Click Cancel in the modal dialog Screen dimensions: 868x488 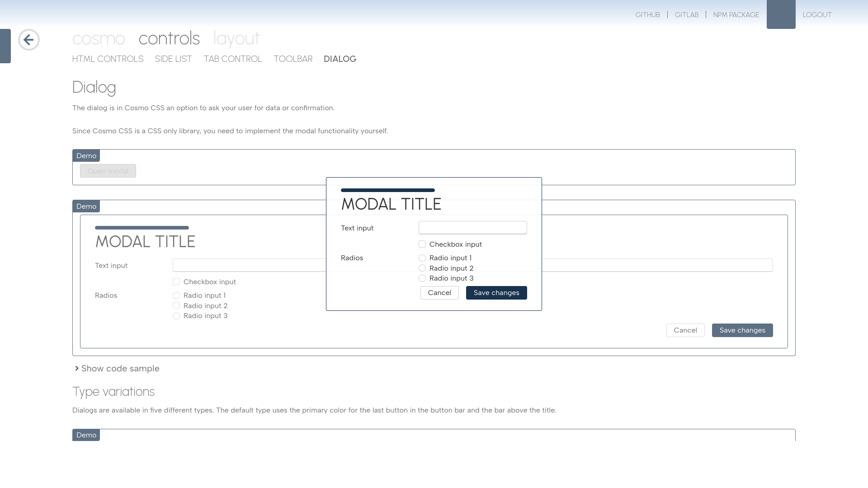[439, 293]
